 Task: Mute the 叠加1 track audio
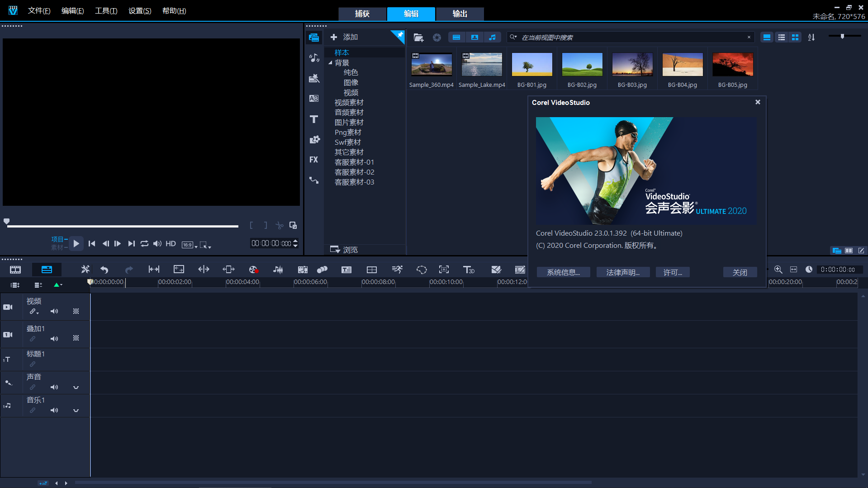coord(54,339)
